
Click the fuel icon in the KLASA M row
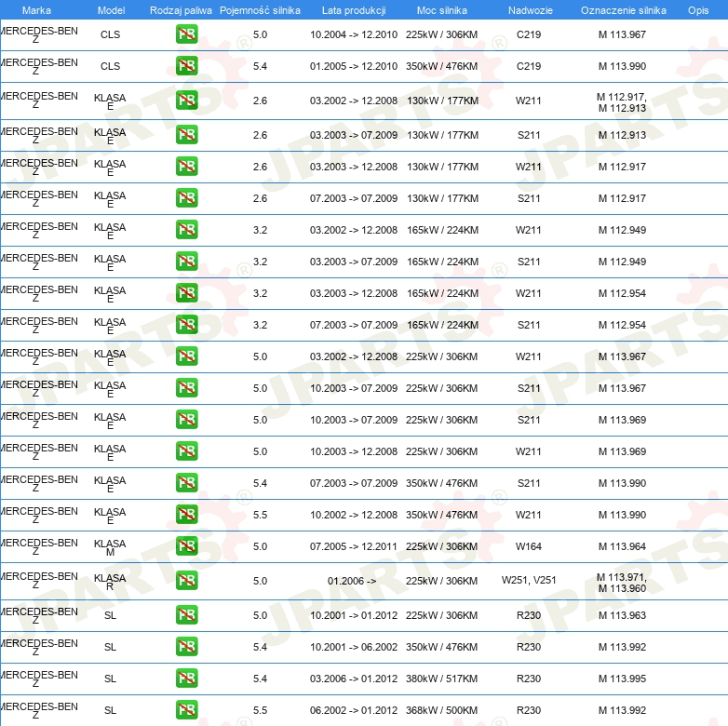[x=186, y=546]
